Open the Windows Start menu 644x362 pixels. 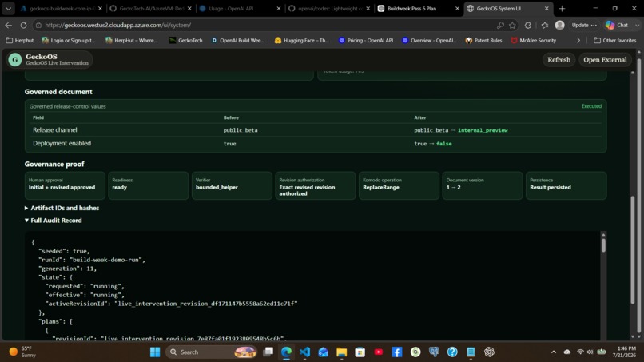155,352
